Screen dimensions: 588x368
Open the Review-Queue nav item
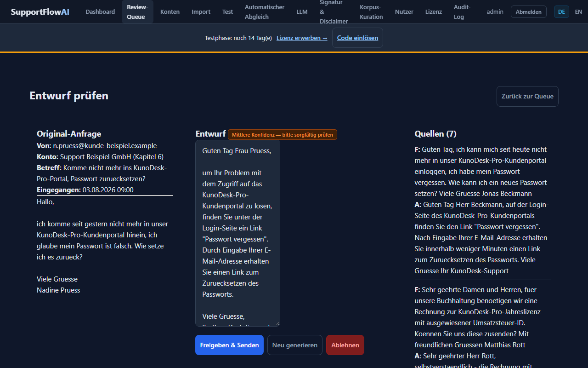tap(137, 12)
